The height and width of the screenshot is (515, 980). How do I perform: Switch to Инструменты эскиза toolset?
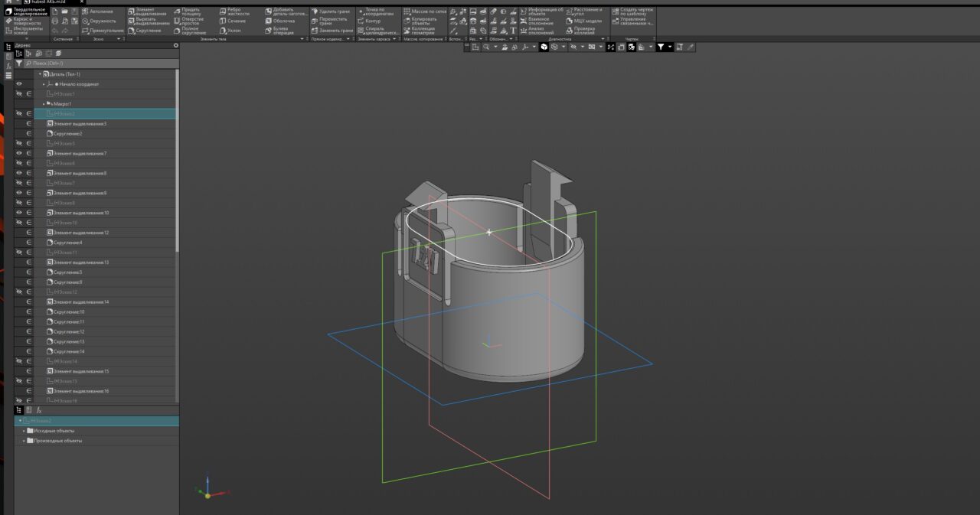click(26, 31)
